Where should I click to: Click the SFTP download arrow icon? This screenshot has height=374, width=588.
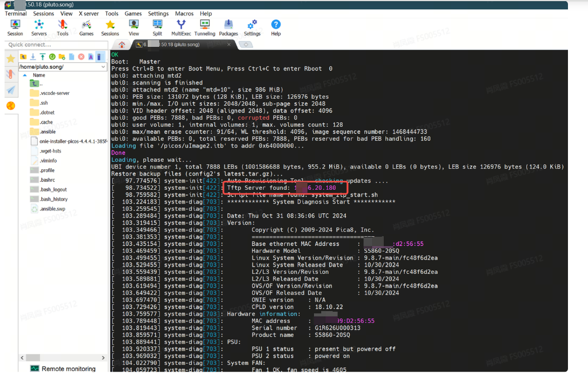click(33, 57)
